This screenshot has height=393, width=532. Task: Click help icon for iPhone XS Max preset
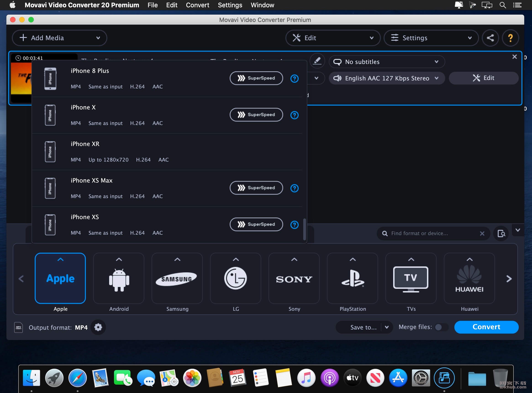(294, 188)
